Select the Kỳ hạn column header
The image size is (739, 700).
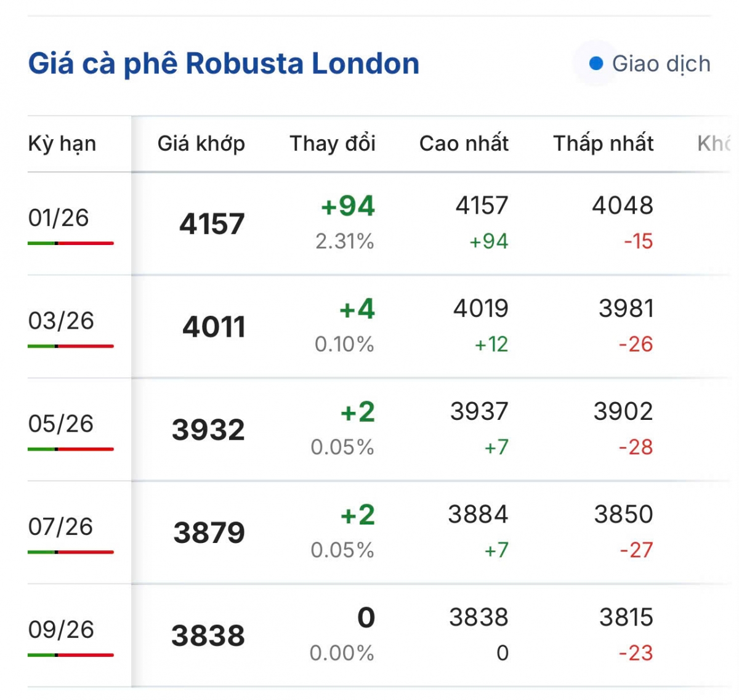62,143
